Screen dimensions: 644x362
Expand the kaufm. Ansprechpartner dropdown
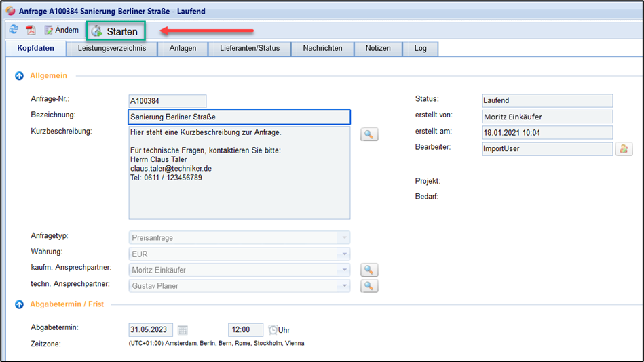345,270
